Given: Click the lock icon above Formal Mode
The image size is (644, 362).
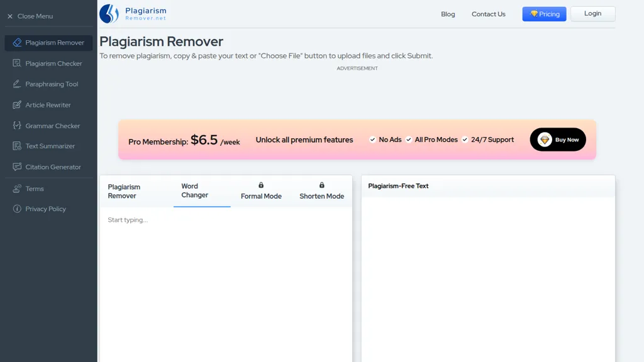Looking at the screenshot, I should (x=261, y=185).
